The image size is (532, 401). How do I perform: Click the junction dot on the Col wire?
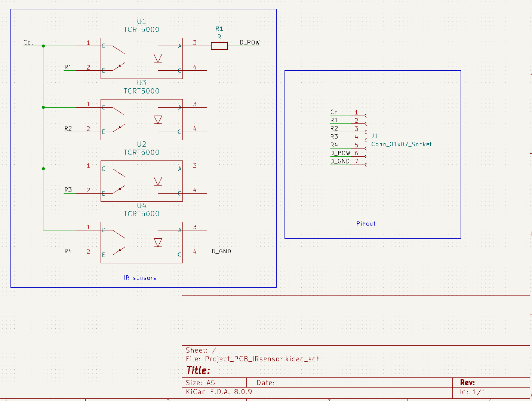43,46
